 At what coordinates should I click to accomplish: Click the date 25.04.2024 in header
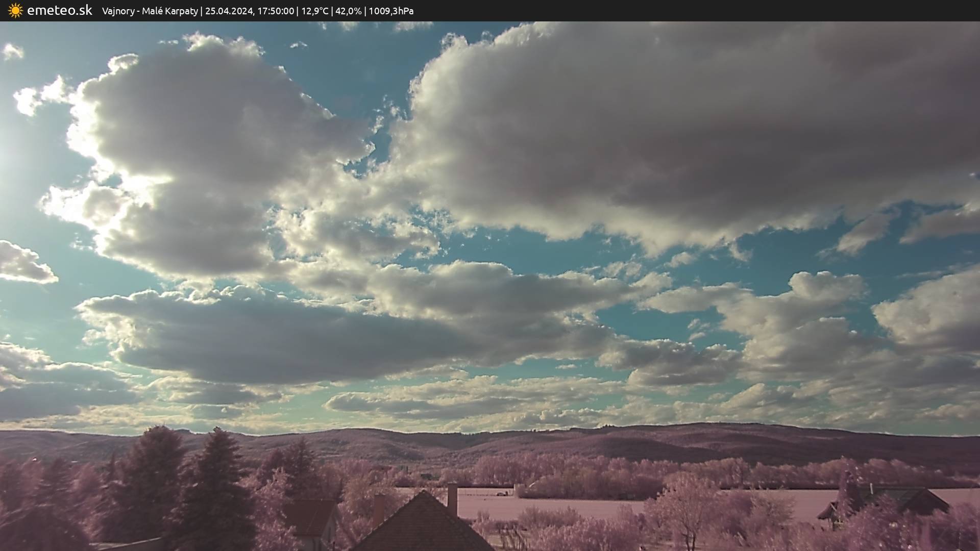[x=229, y=11]
